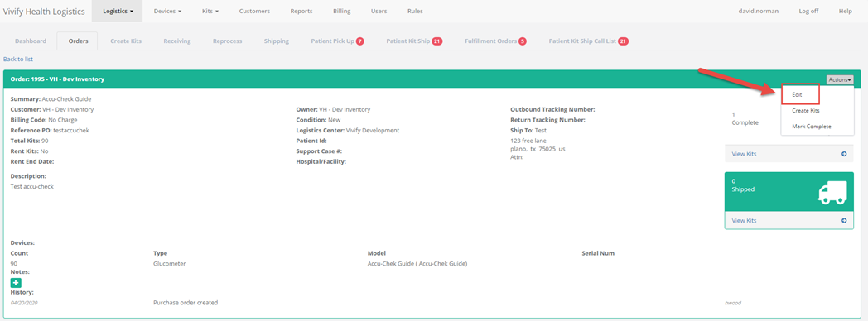Viewport: 868px width, 321px height.
Task: Add a note with green plus icon
Action: 17,283
